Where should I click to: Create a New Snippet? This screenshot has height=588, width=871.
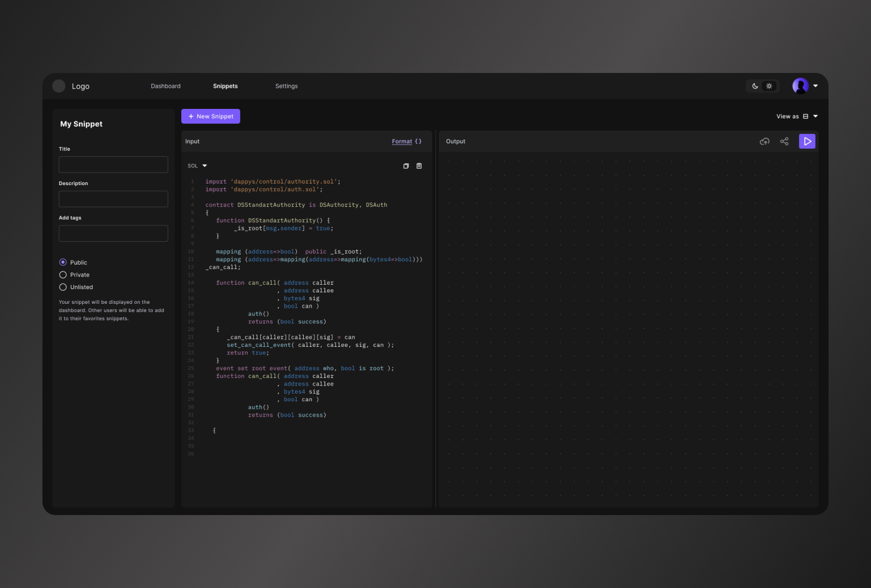pyautogui.click(x=211, y=116)
